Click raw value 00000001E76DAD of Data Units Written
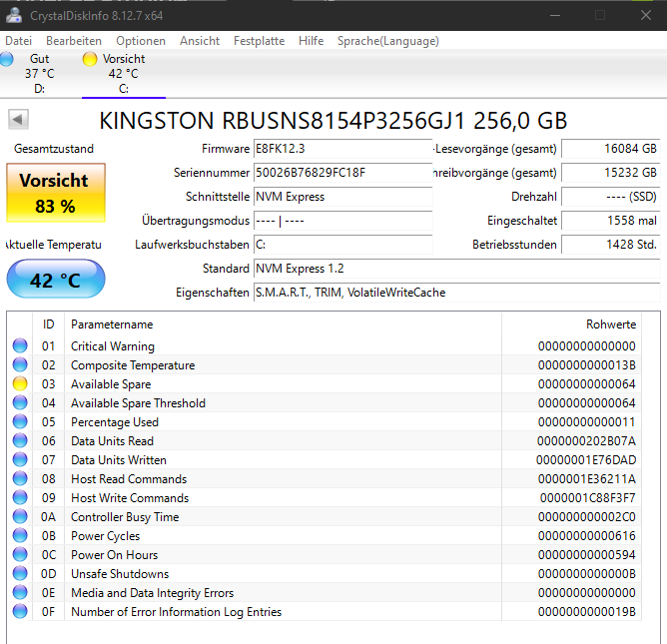 click(x=586, y=460)
